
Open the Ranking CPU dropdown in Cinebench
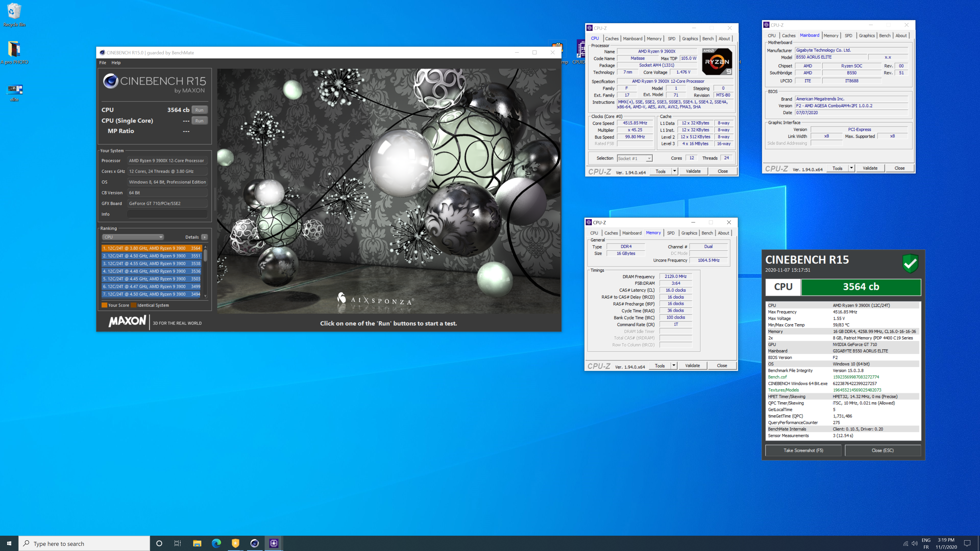click(x=133, y=237)
